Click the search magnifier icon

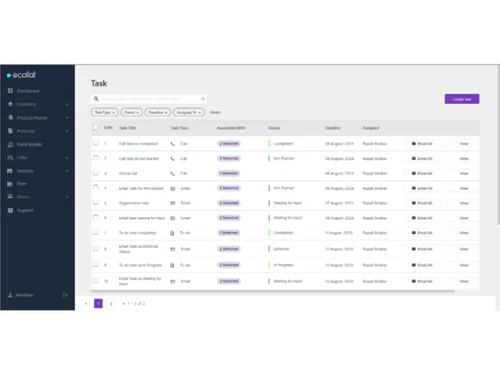click(96, 99)
